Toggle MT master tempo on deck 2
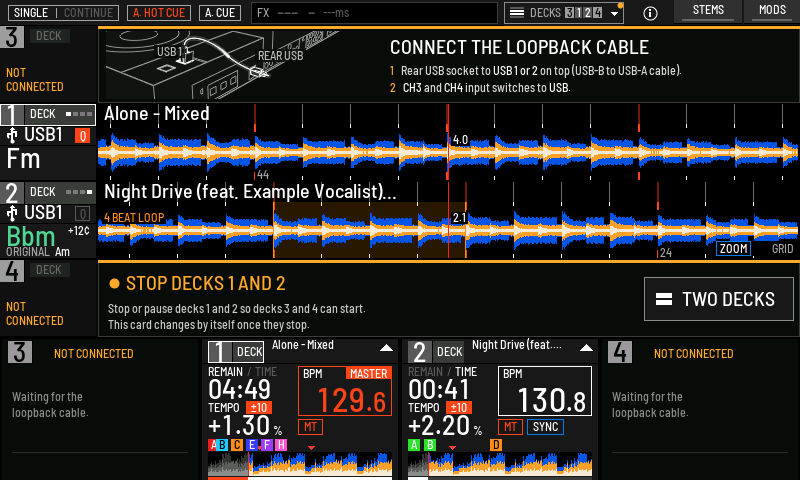This screenshot has width=800, height=480. (510, 426)
